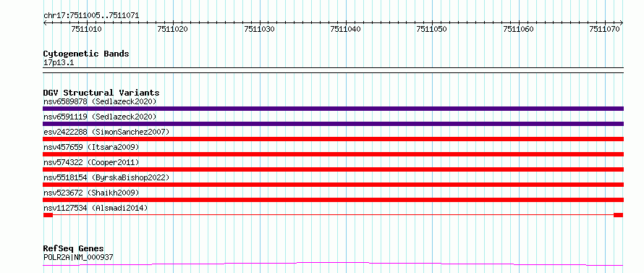Click ruler position 7511060
Screen dimensions: 644x273
coord(518,29)
